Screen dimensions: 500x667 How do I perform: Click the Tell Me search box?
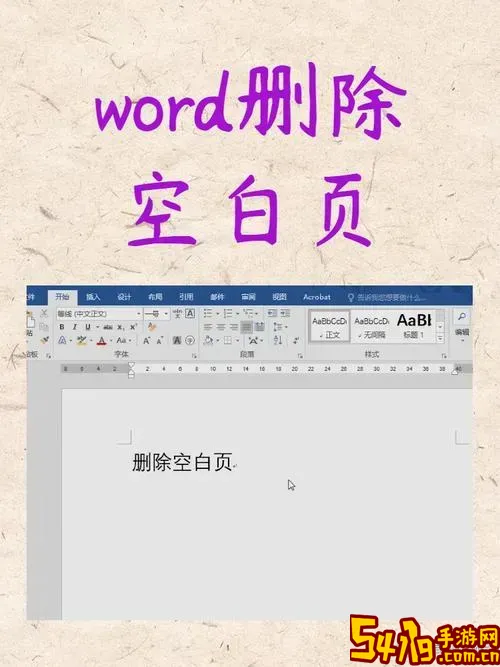pyautogui.click(x=387, y=297)
